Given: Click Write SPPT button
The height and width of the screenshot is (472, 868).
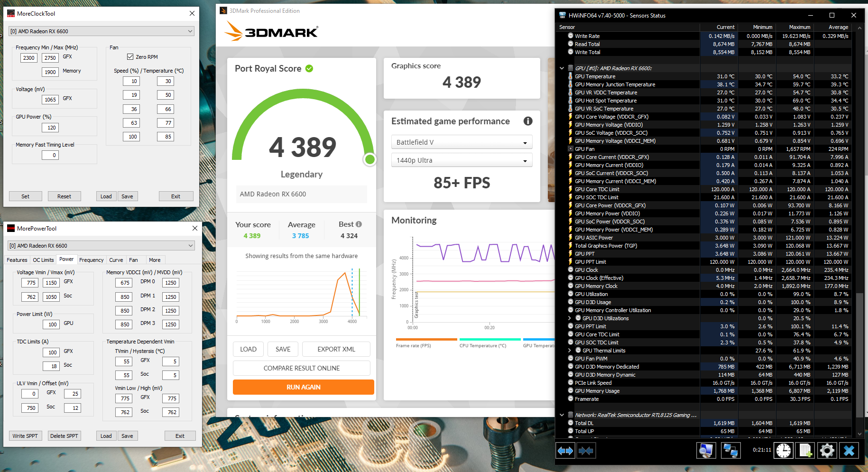Looking at the screenshot, I should (x=25, y=436).
